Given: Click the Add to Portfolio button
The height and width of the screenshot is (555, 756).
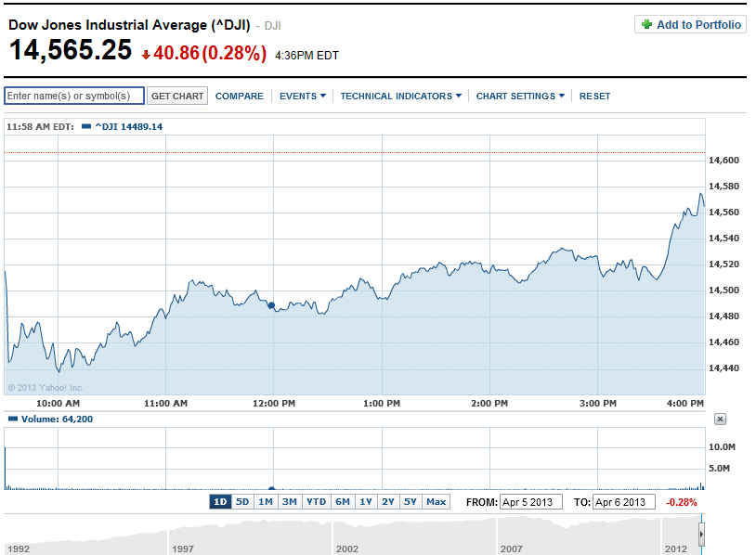Looking at the screenshot, I should pyautogui.click(x=690, y=25).
